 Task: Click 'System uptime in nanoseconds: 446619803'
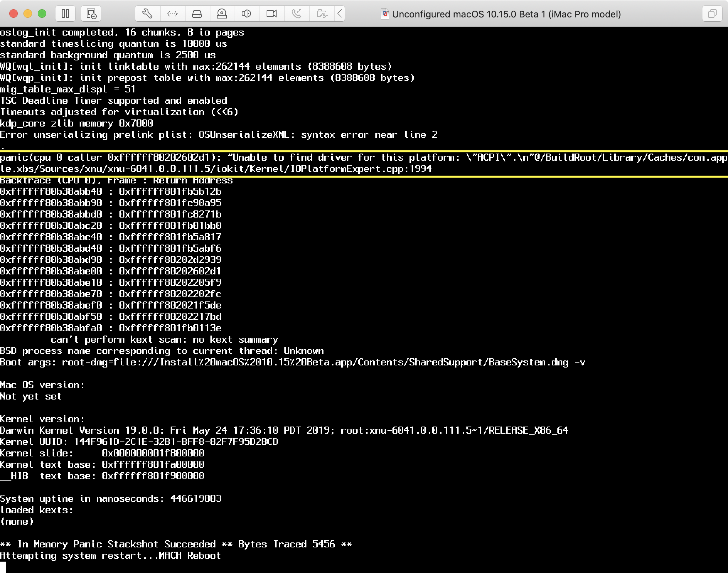(111, 499)
